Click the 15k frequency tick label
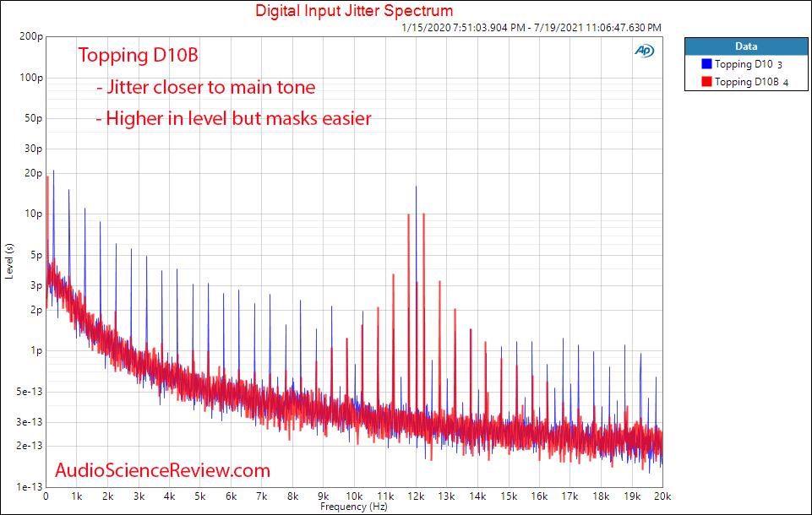The image size is (812, 515). (509, 496)
